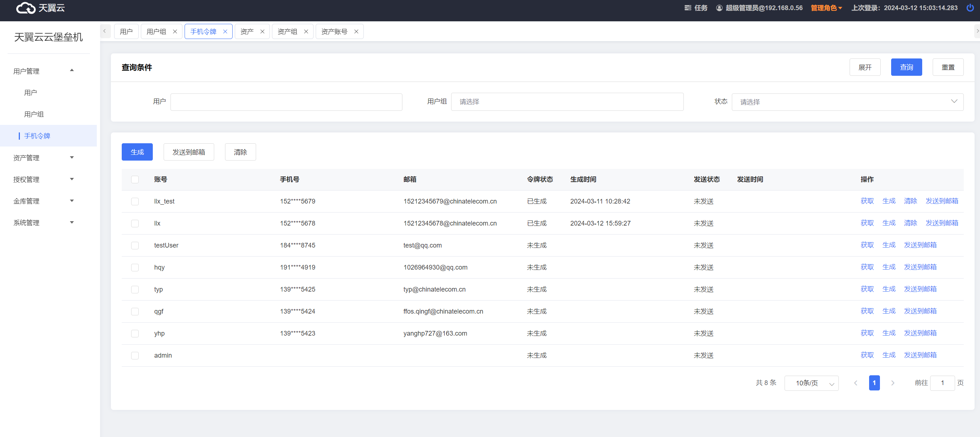Screen dimensions: 980x437
Task: Click the 发送到邮箱 toolbar button
Action: (x=189, y=152)
